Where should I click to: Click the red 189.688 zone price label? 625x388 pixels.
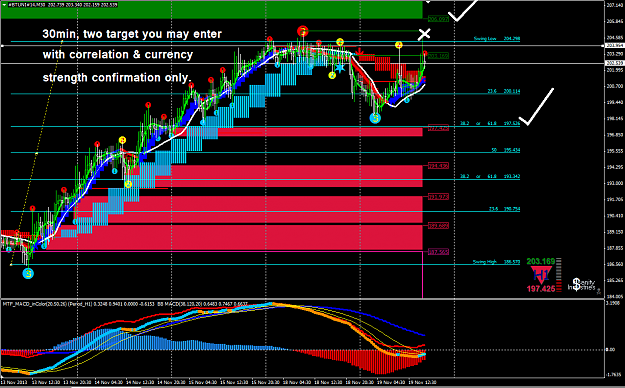438,226
